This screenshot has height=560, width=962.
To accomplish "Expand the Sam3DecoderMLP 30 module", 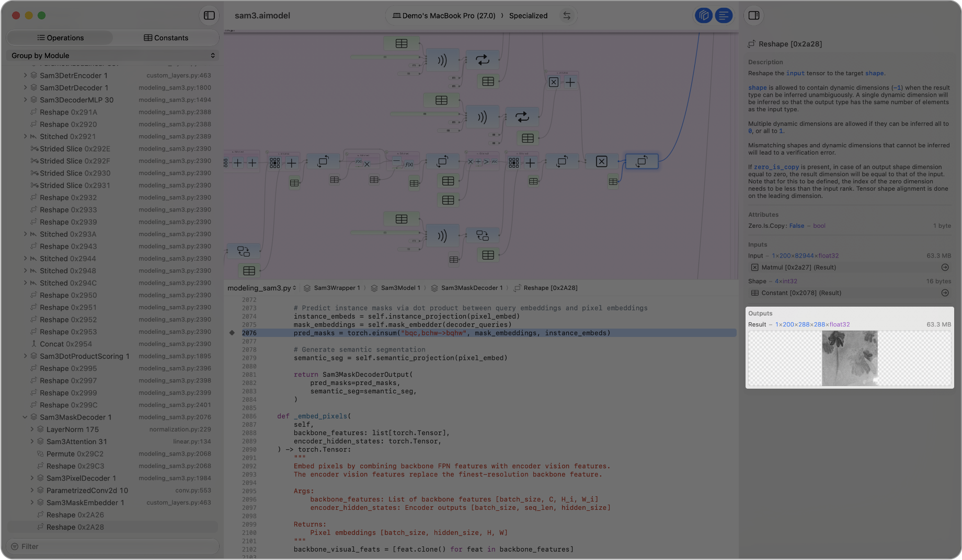I will 25,100.
